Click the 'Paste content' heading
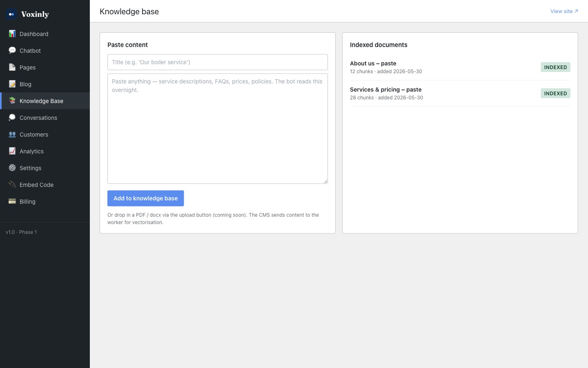588x368 pixels. (x=127, y=45)
